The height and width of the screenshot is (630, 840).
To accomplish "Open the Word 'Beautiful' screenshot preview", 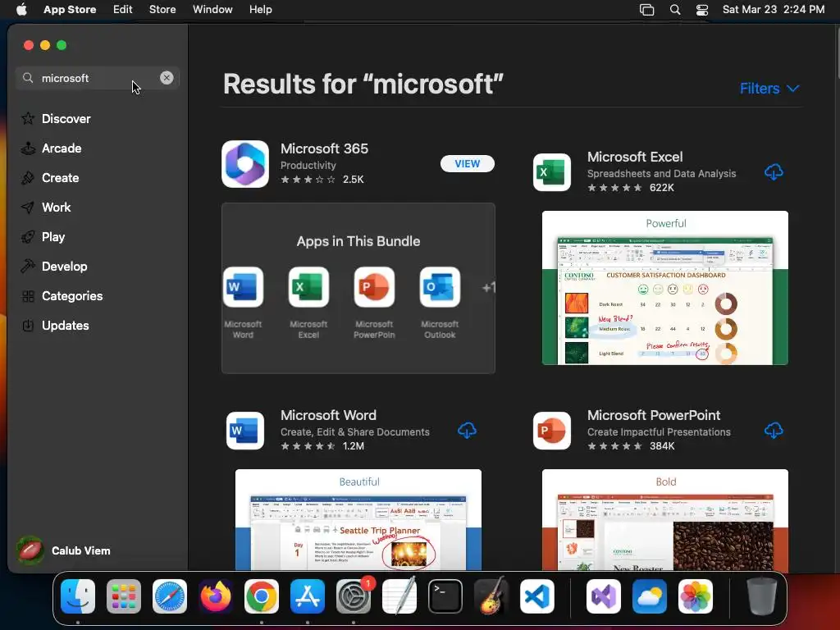I will tap(358, 519).
